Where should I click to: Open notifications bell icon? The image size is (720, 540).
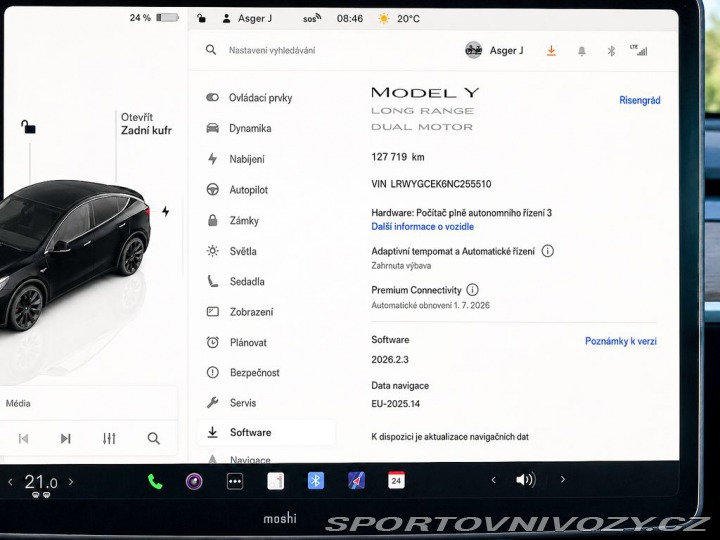tap(581, 51)
